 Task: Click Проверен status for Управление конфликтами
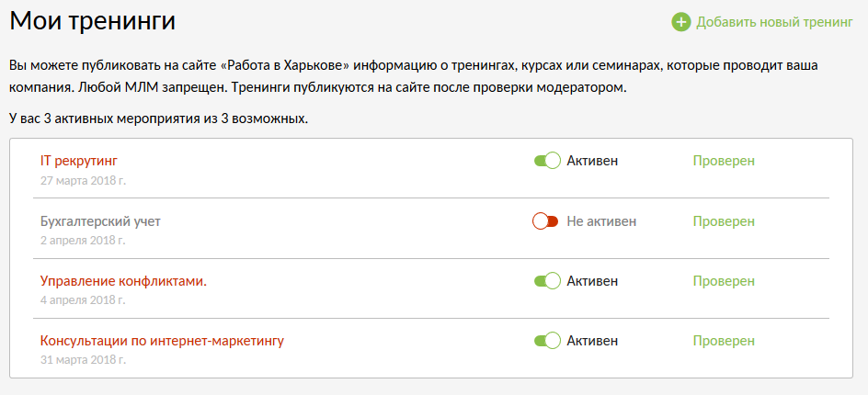(x=724, y=281)
